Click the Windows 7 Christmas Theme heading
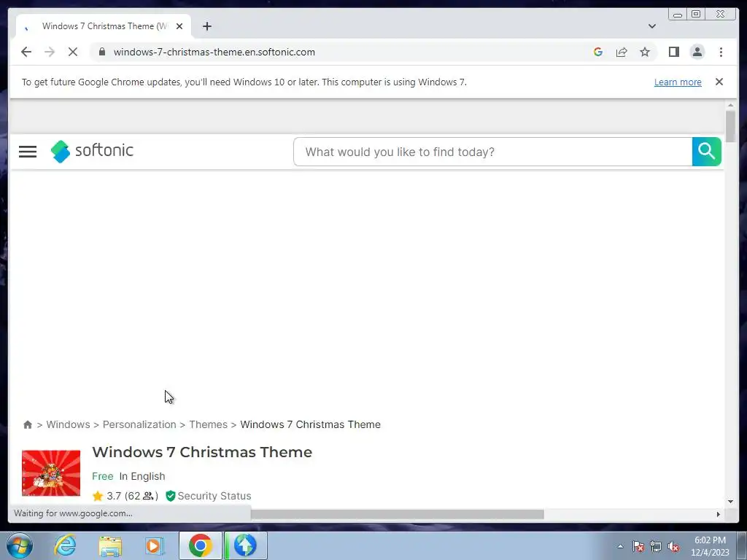Screen dimensions: 747x560 click(x=202, y=452)
